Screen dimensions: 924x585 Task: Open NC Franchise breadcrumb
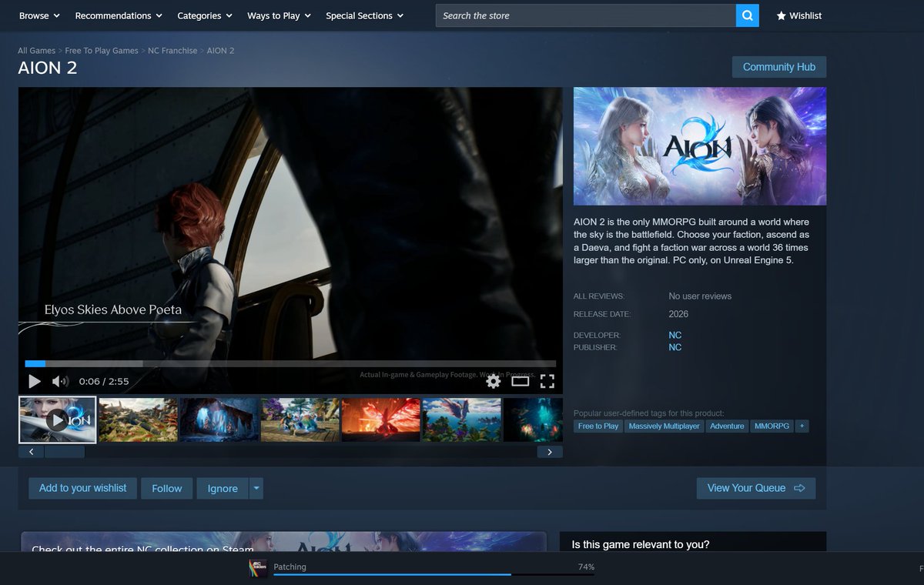[x=172, y=51]
